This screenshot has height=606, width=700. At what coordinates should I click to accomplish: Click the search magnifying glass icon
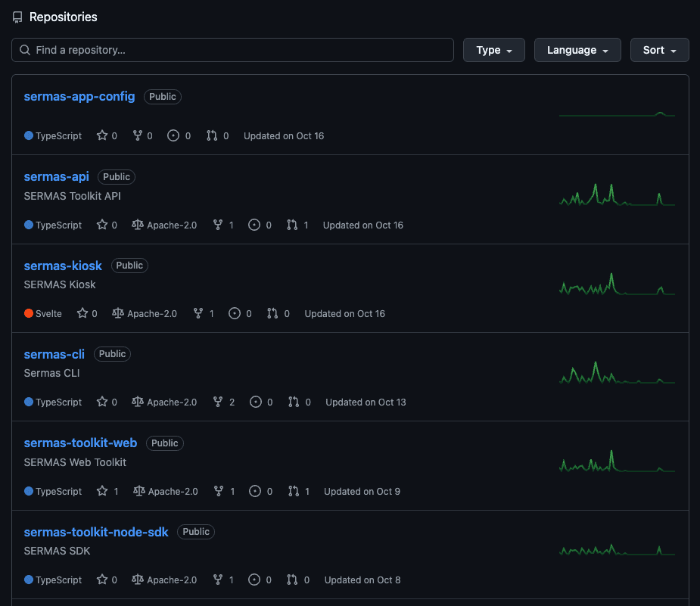(x=24, y=50)
